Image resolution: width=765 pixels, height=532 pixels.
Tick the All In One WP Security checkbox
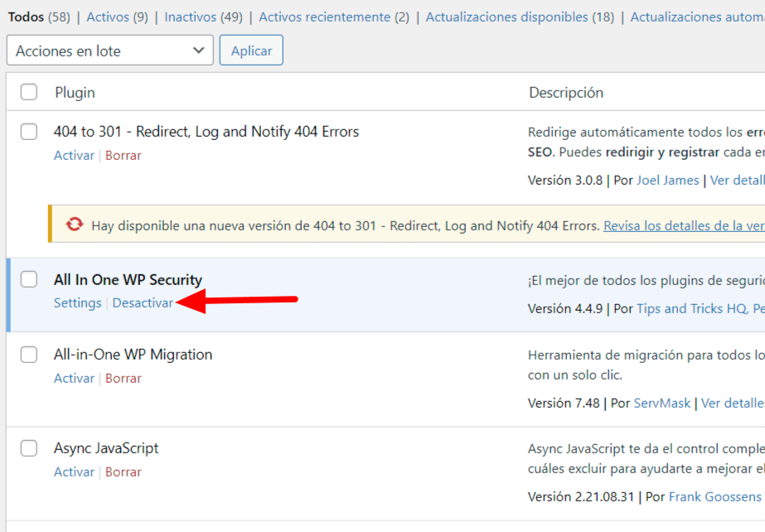[29, 279]
